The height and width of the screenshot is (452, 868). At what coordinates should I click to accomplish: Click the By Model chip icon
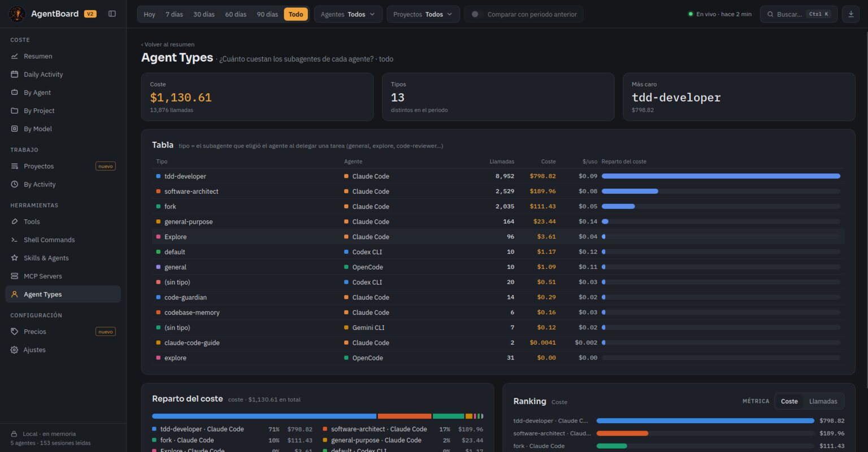click(15, 129)
